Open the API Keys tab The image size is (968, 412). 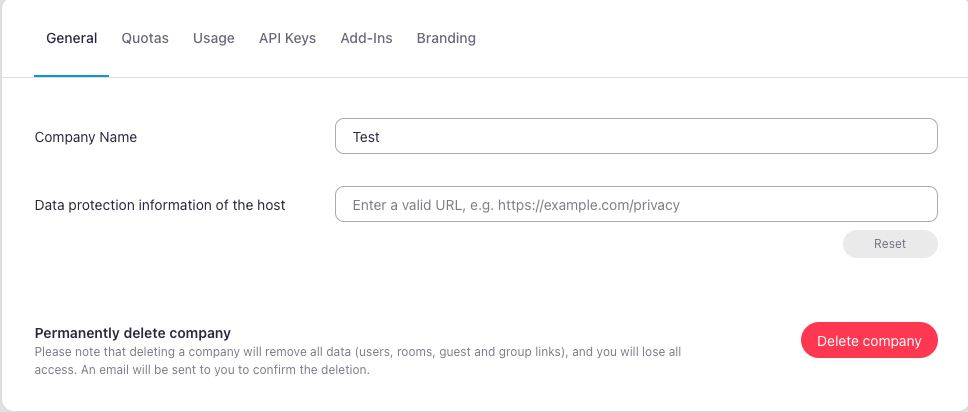(x=287, y=38)
